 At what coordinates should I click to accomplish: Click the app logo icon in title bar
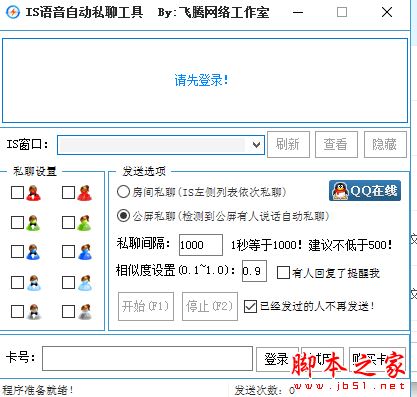[x=12, y=13]
